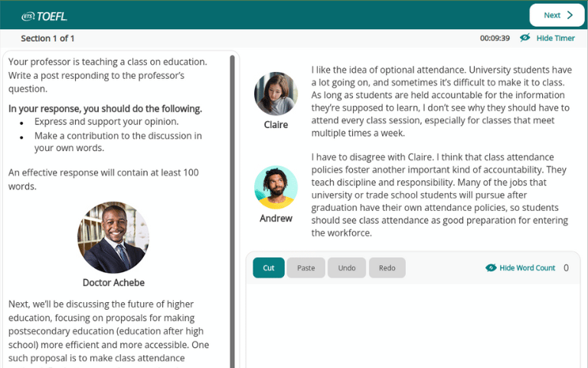Click Doctor Achebe's portrait photo
588x368 pixels.
tap(113, 238)
